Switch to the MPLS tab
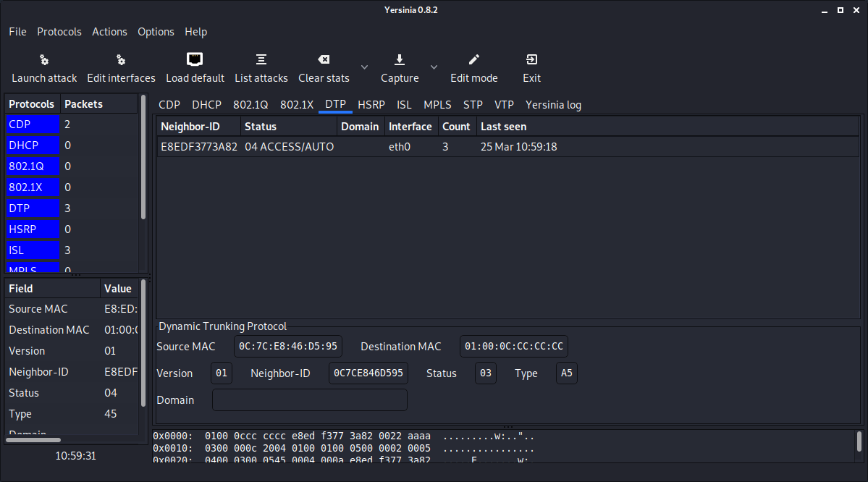868x482 pixels. pos(437,105)
